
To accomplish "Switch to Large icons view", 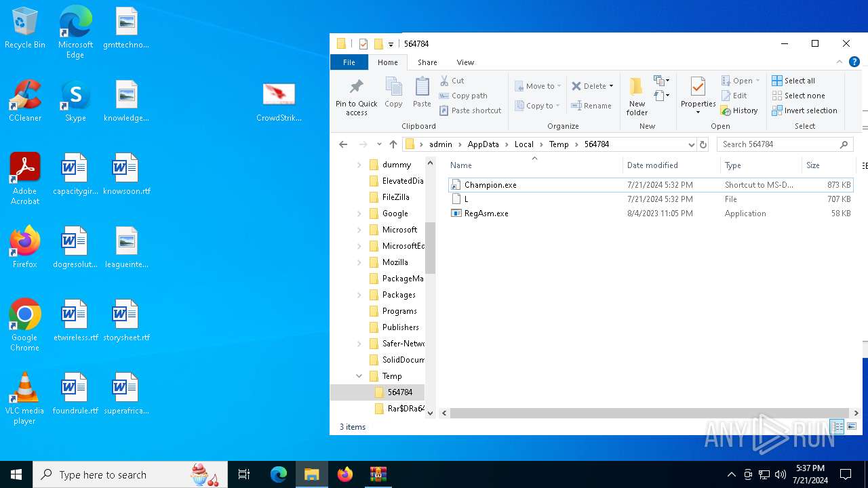I will pos(852,426).
